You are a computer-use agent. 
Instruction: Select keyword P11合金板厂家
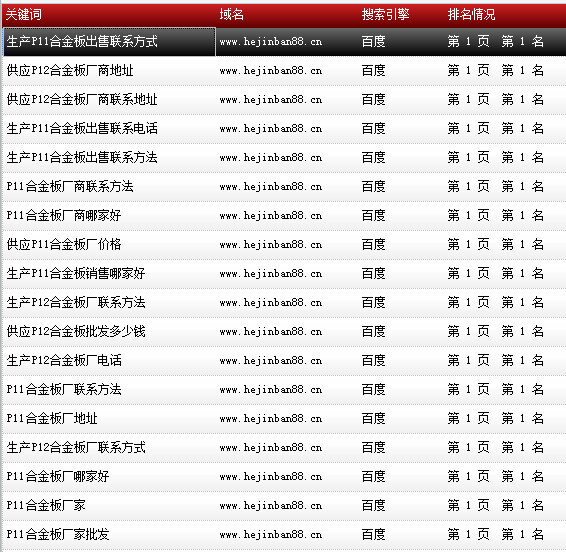[x=46, y=505]
